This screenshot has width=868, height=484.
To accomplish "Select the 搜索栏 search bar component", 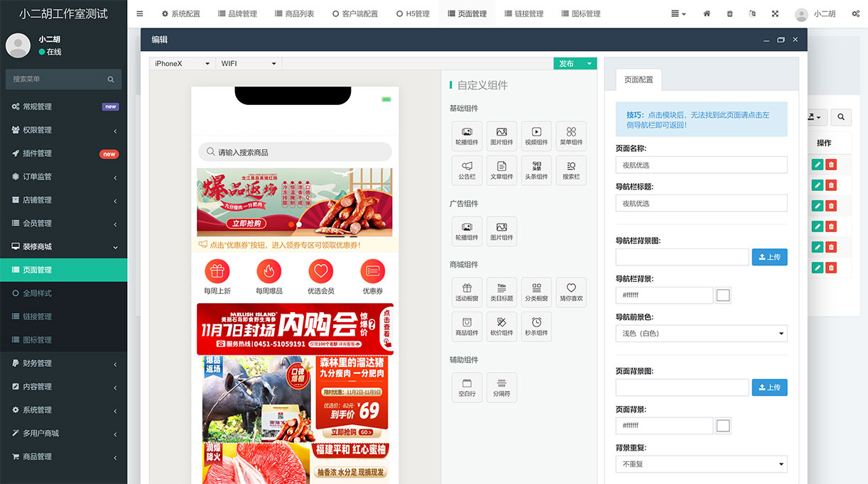I will coord(571,170).
